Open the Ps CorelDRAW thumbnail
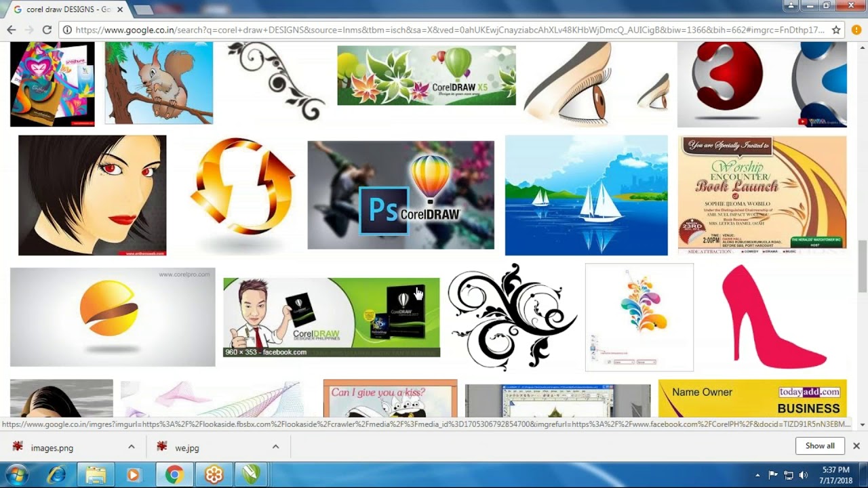This screenshot has height=488, width=868. pyautogui.click(x=401, y=195)
